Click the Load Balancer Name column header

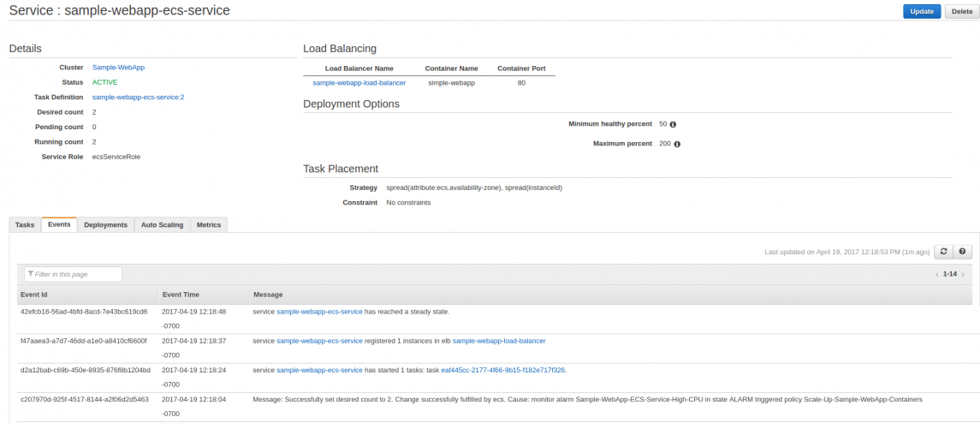point(359,69)
